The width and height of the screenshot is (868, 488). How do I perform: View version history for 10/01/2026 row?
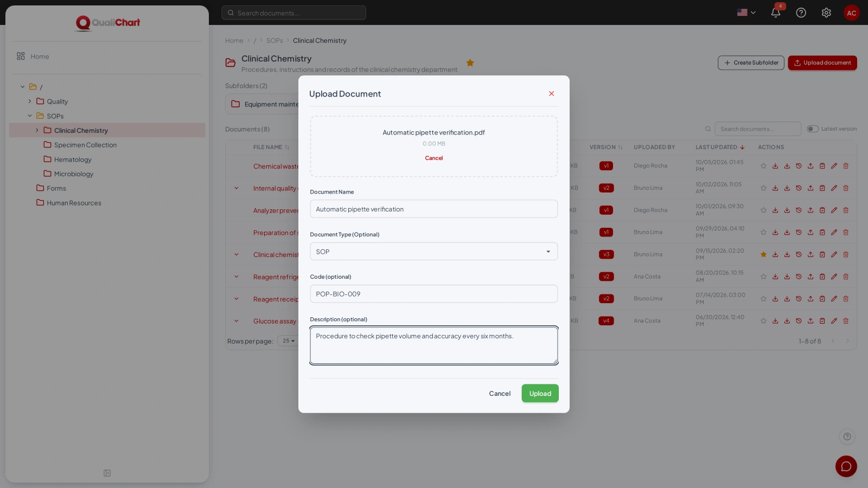tap(799, 210)
